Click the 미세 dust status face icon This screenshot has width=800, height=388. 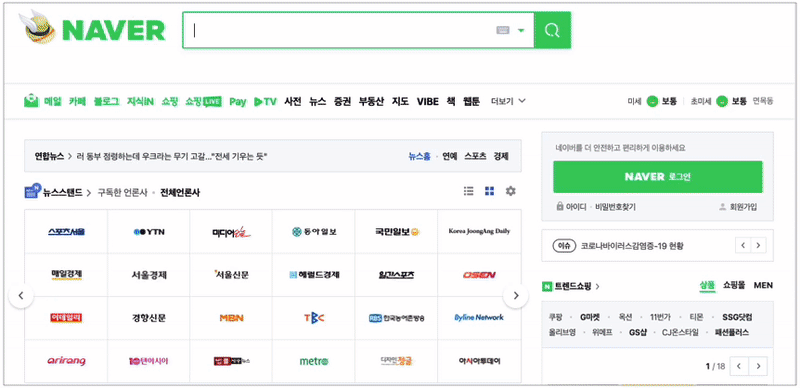coord(652,101)
